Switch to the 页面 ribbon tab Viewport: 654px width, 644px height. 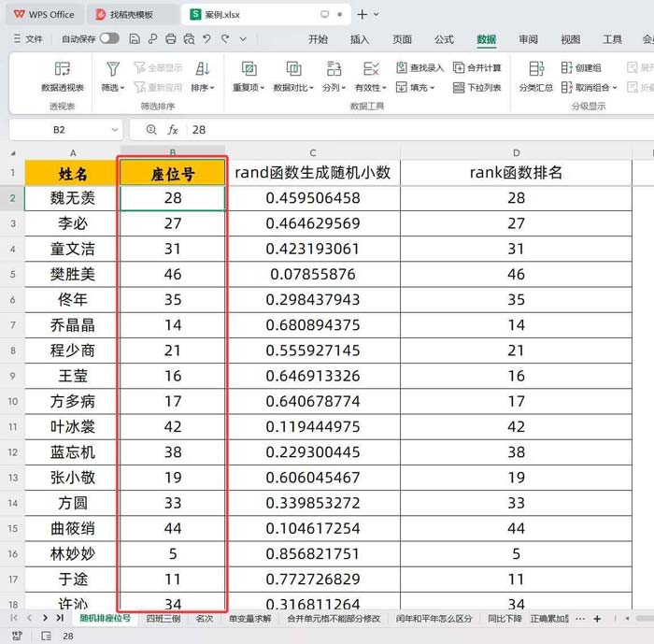click(x=402, y=39)
